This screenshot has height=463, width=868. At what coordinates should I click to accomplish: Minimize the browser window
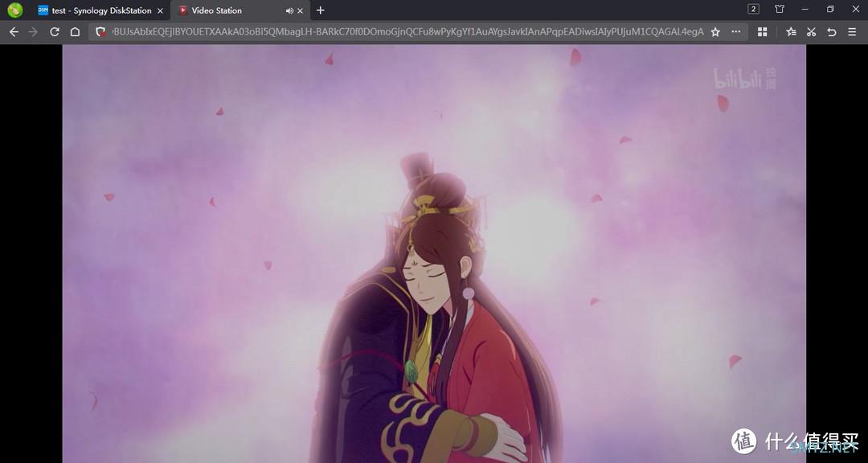(x=805, y=9)
